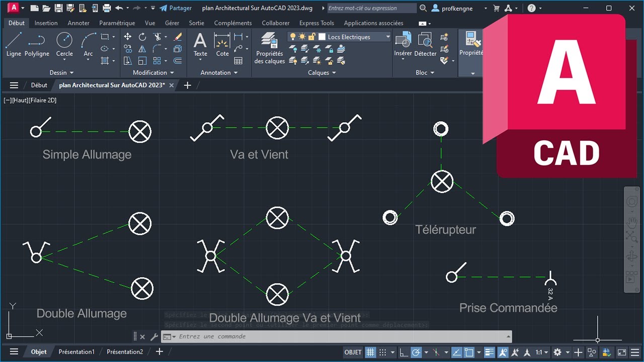The height and width of the screenshot is (362, 644).
Task: Toggle snap mode dots button
Action: (383, 352)
